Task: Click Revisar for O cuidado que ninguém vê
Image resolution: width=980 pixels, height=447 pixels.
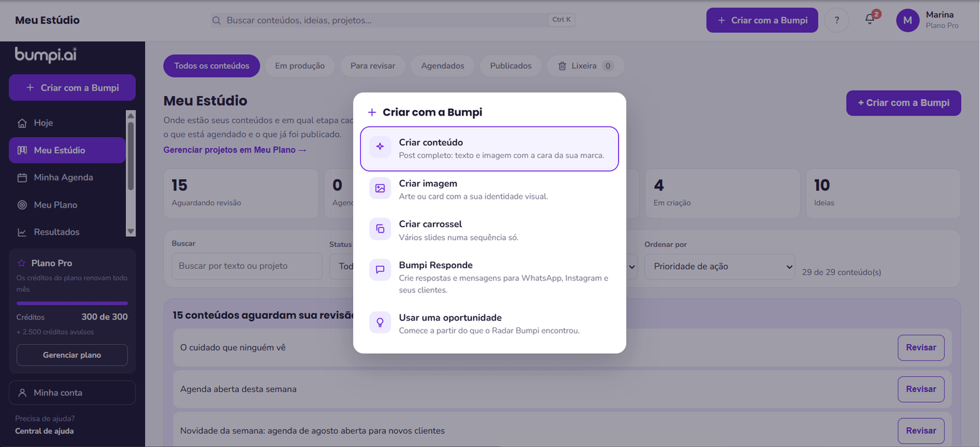Action: coord(921,348)
